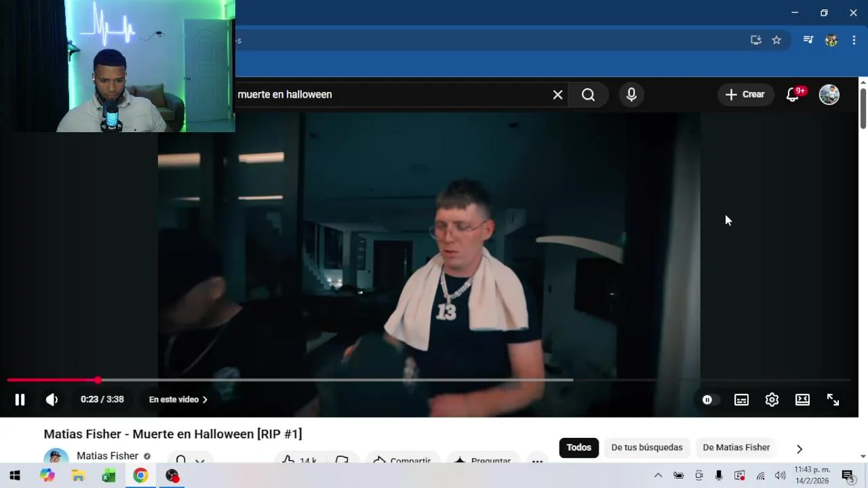Mute the video volume speaker icon
This screenshot has width=868, height=488.
52,400
